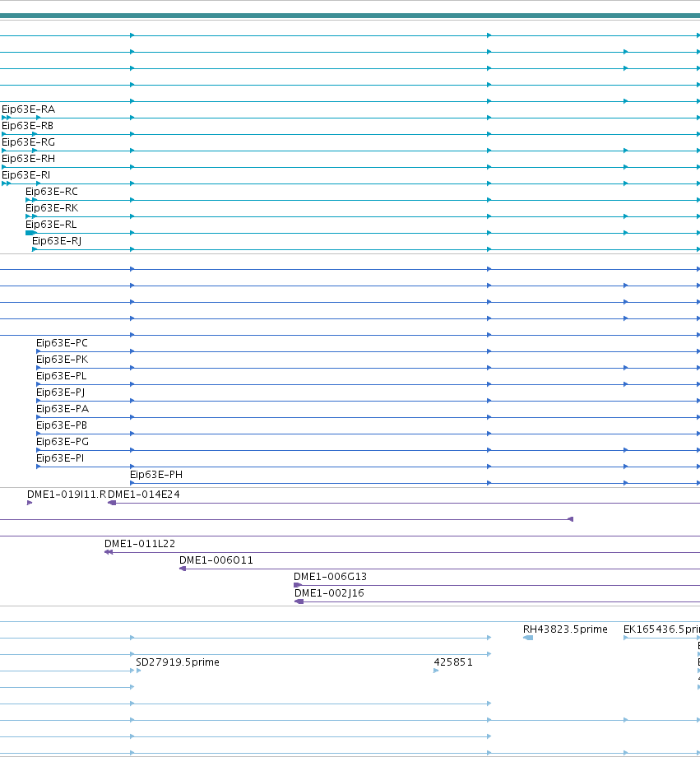The height and width of the screenshot is (757, 700).
Task: Select the Eip63E-RJ transcript label
Action: coord(57,241)
